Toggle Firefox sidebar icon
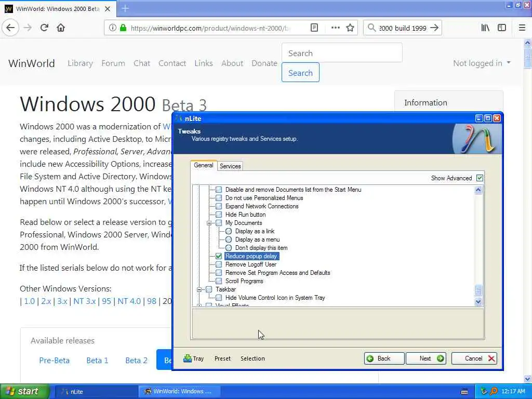The image size is (532, 399). coord(502,28)
